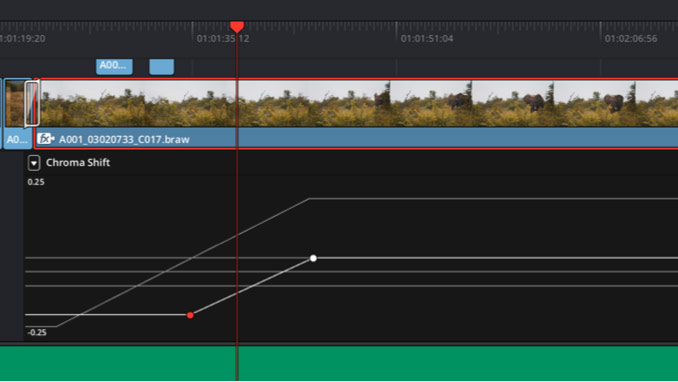This screenshot has height=382, width=678.
Task: Click the 01:01:51:04 timecode on ruler
Action: (426, 39)
